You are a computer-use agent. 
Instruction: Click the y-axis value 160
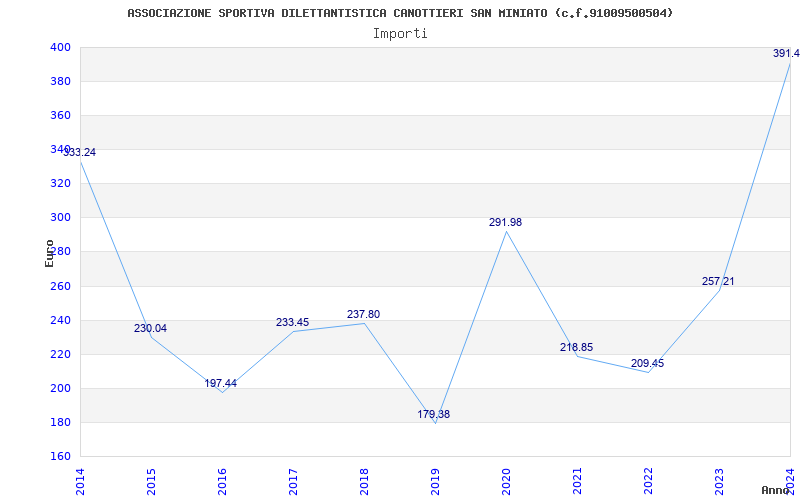coord(60,456)
